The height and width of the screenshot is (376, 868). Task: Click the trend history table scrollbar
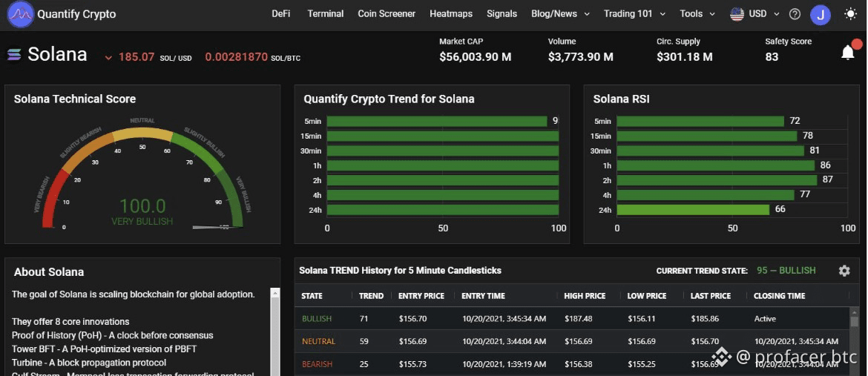click(x=855, y=341)
